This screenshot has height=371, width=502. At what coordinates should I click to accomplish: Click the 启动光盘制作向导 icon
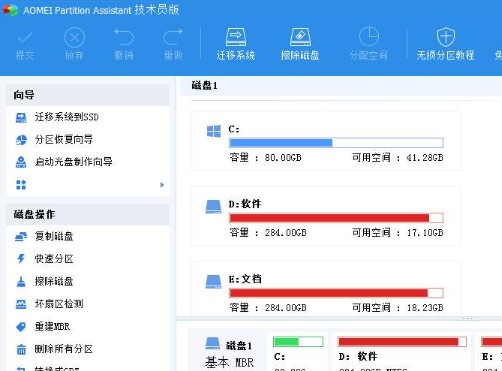[21, 162]
